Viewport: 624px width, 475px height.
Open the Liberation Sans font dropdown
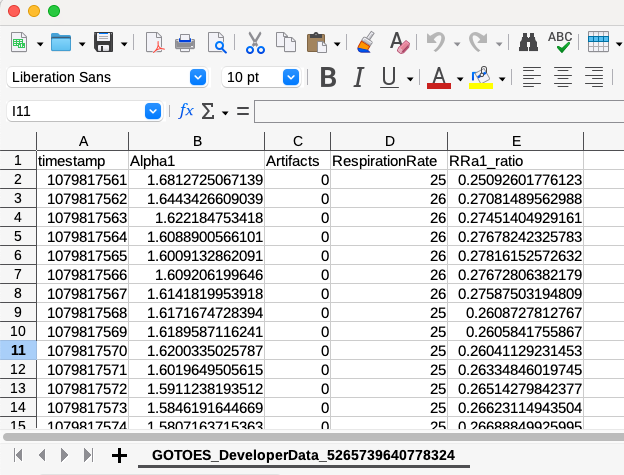pyautogui.click(x=198, y=77)
